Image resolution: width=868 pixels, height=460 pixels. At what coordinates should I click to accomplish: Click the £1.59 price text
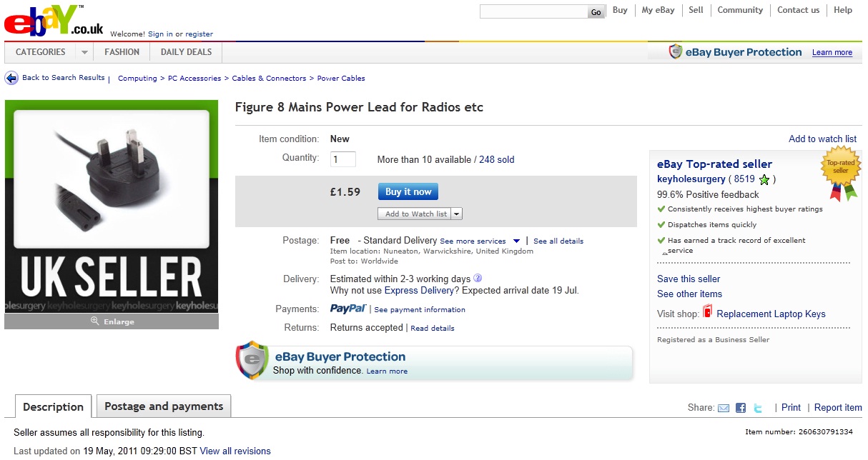pyautogui.click(x=345, y=191)
